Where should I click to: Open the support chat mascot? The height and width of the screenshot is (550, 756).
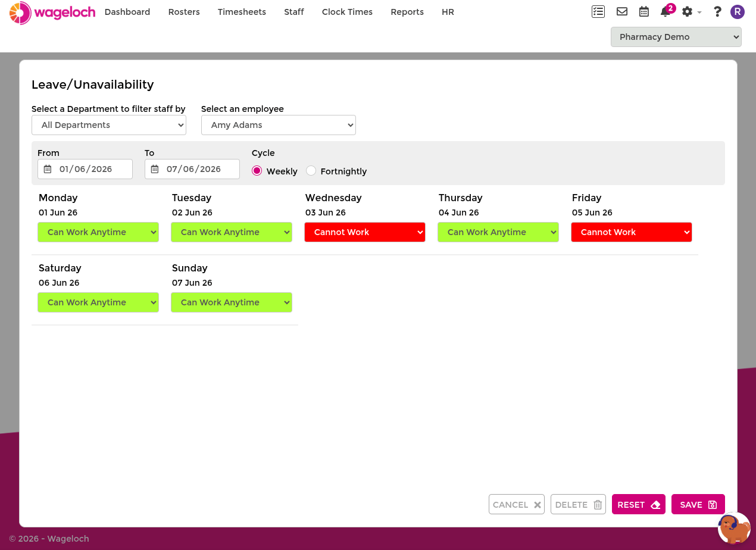pos(734,528)
